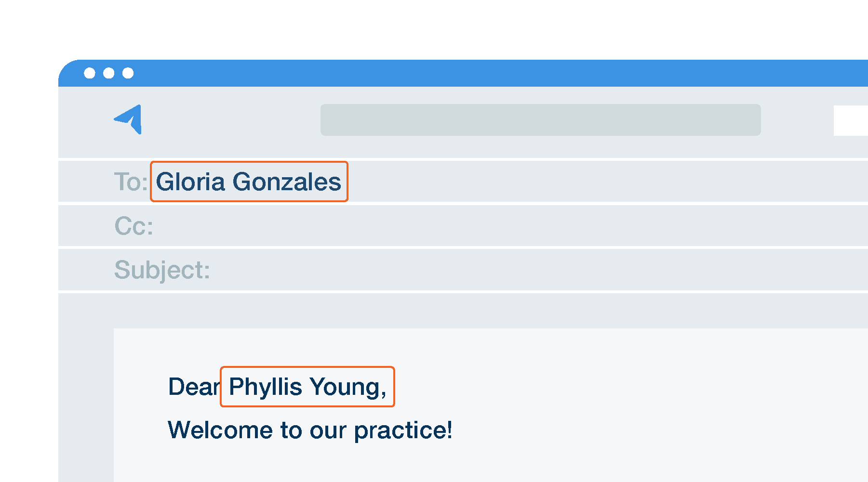Click the "Welcome to our practice!" line
868x482 pixels.
tap(309, 430)
